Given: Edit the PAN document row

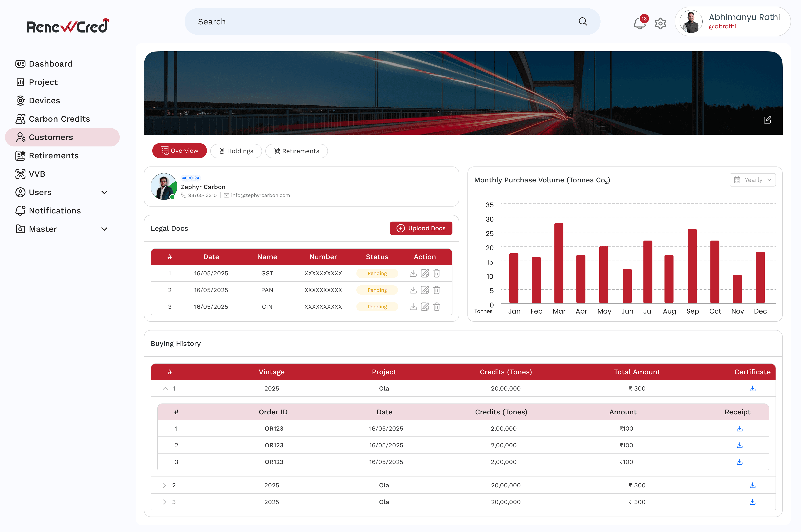Looking at the screenshot, I should pyautogui.click(x=425, y=290).
